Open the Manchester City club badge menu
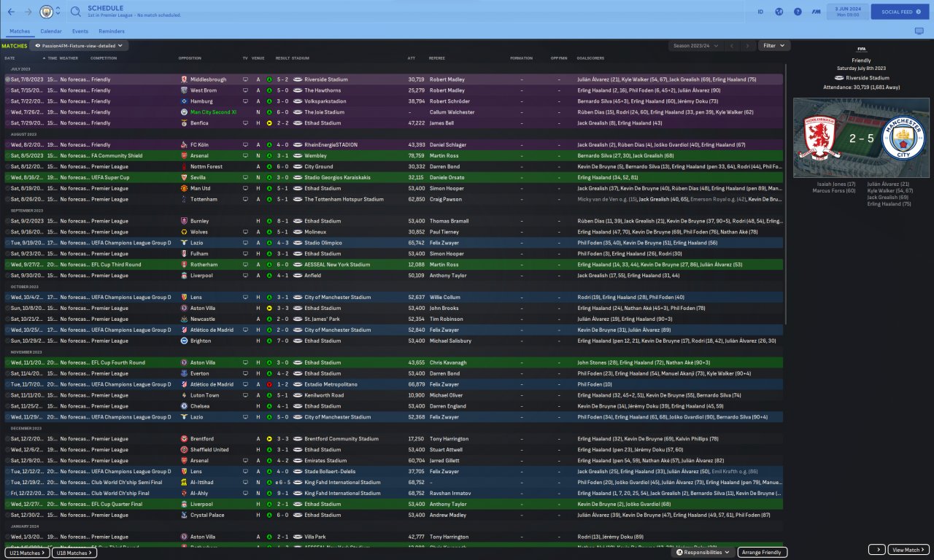The width and height of the screenshot is (934, 560). click(x=45, y=12)
